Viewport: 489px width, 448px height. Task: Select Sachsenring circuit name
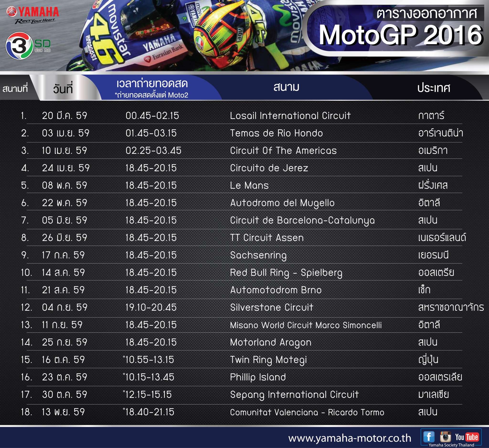258,256
